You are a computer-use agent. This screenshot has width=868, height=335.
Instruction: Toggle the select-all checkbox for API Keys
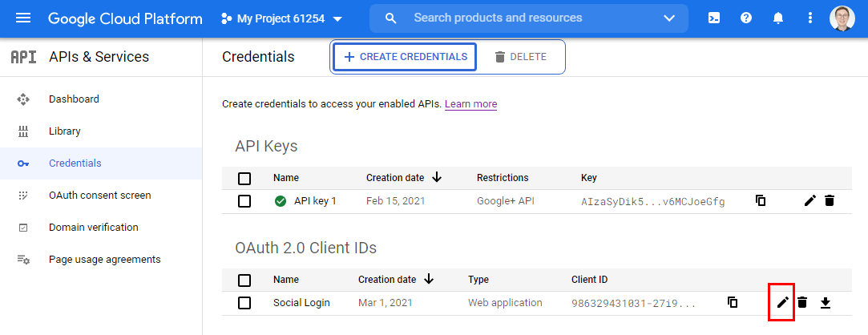click(x=244, y=178)
